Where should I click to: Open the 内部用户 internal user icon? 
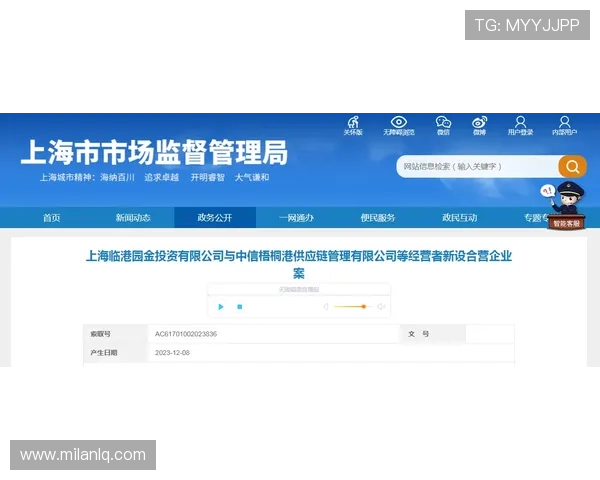click(x=564, y=126)
